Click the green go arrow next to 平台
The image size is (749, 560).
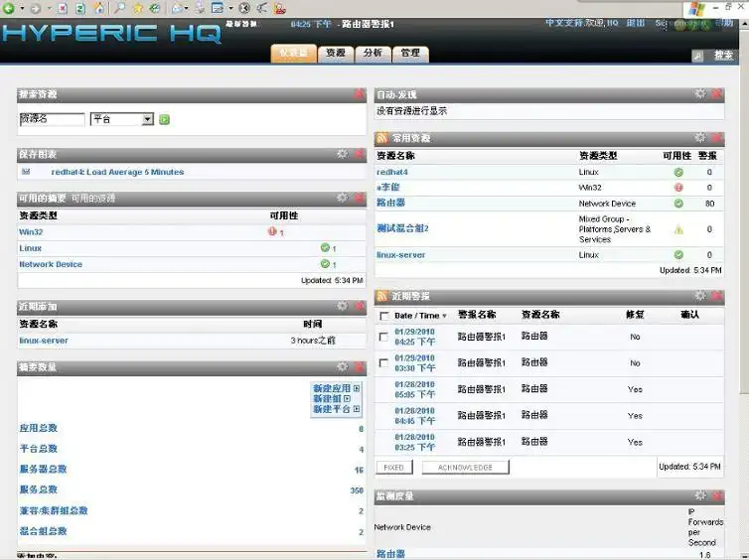[164, 119]
